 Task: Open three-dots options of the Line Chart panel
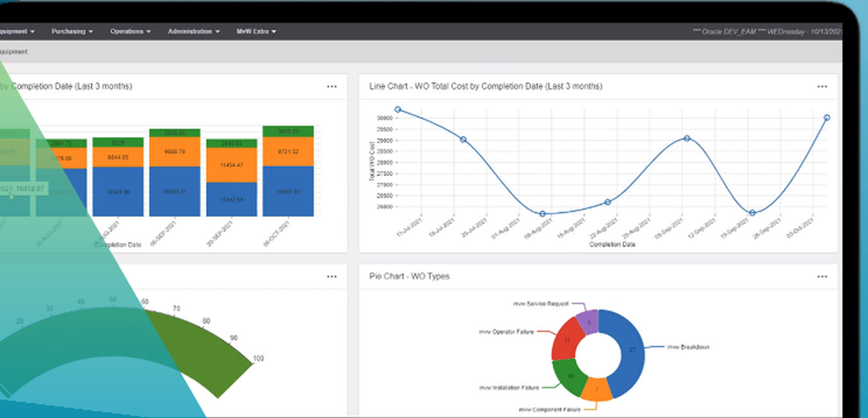tap(822, 87)
